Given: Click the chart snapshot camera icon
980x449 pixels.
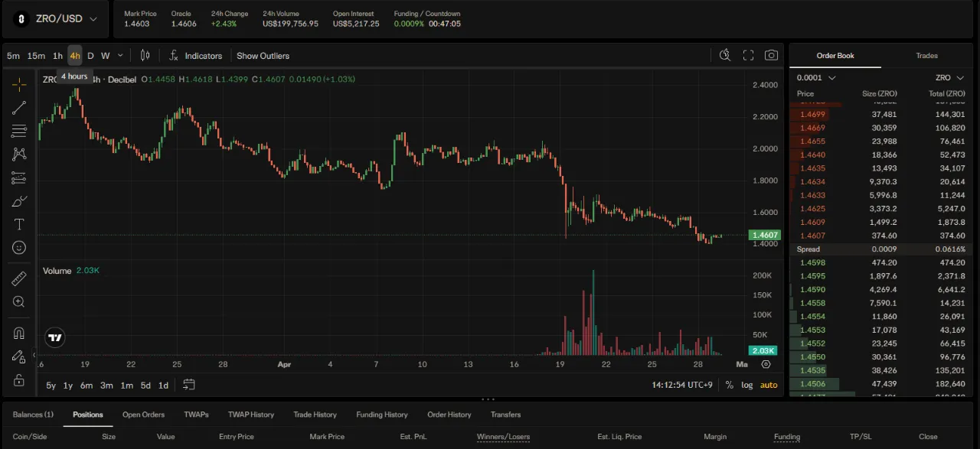Looking at the screenshot, I should pos(771,56).
